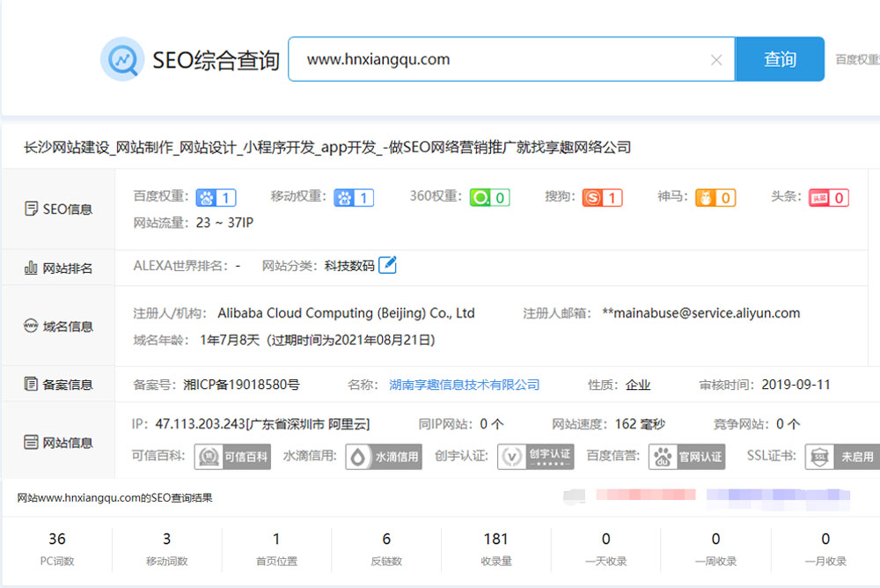Click the 网站流量 23 ~ 37IP value

click(224, 223)
